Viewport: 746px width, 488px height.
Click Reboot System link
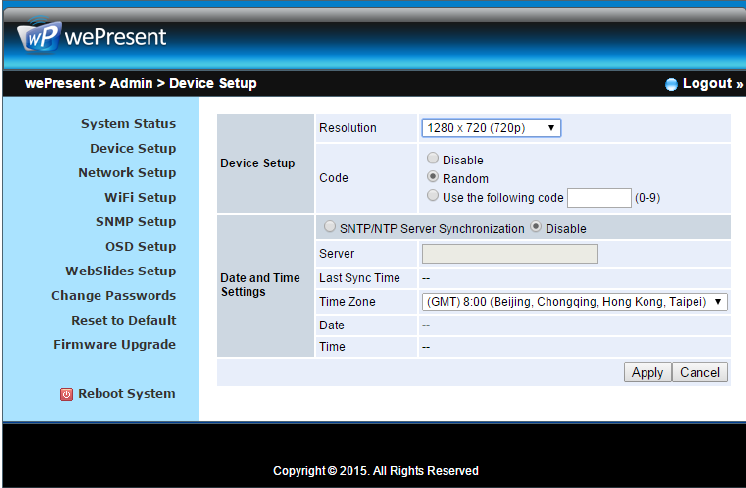127,394
